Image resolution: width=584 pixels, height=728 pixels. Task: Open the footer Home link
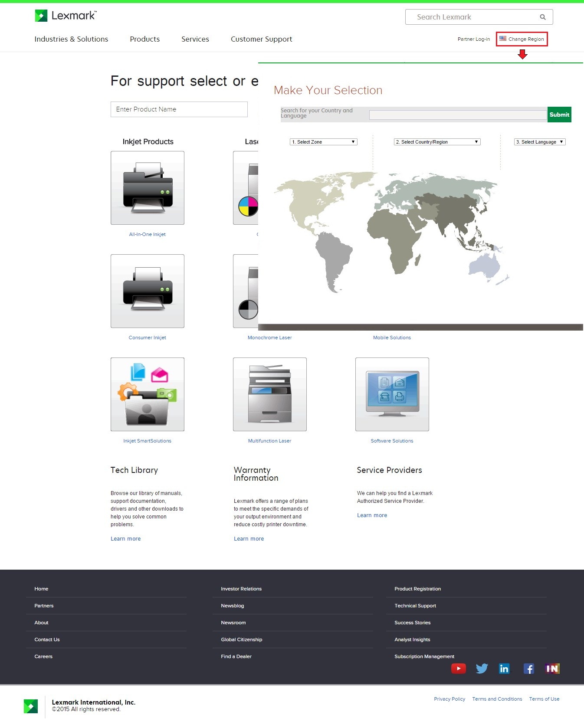[41, 589]
